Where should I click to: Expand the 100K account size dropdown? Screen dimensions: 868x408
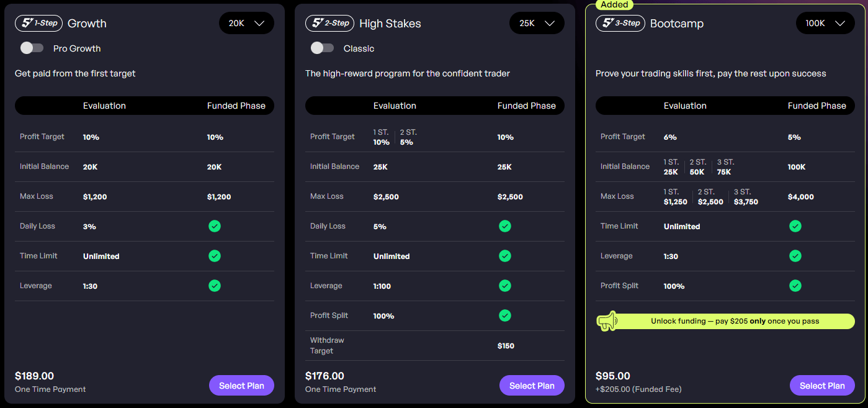tap(825, 23)
